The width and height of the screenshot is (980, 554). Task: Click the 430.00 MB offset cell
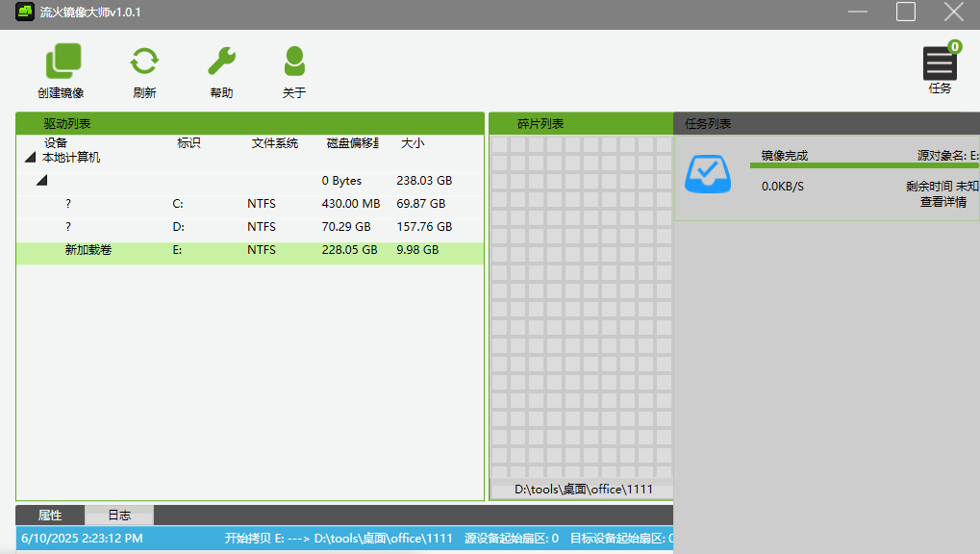click(351, 204)
